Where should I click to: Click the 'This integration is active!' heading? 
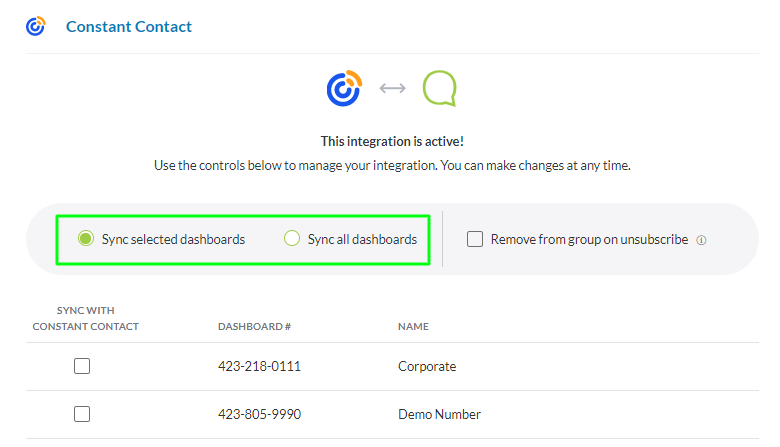(x=392, y=142)
